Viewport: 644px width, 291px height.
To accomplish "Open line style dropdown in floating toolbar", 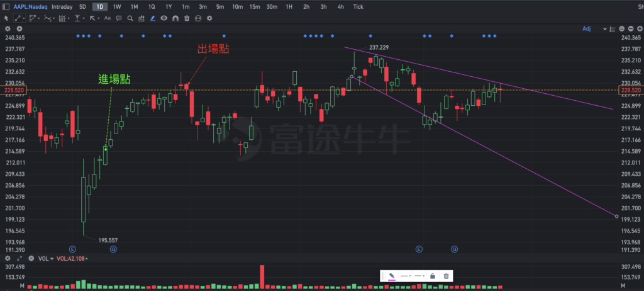I will click(x=406, y=276).
